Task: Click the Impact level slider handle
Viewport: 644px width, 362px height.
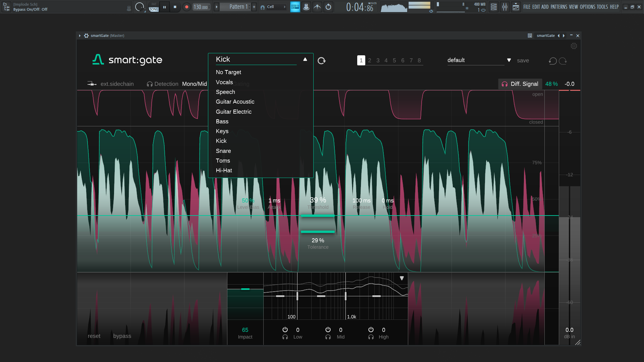Action: [x=245, y=289]
